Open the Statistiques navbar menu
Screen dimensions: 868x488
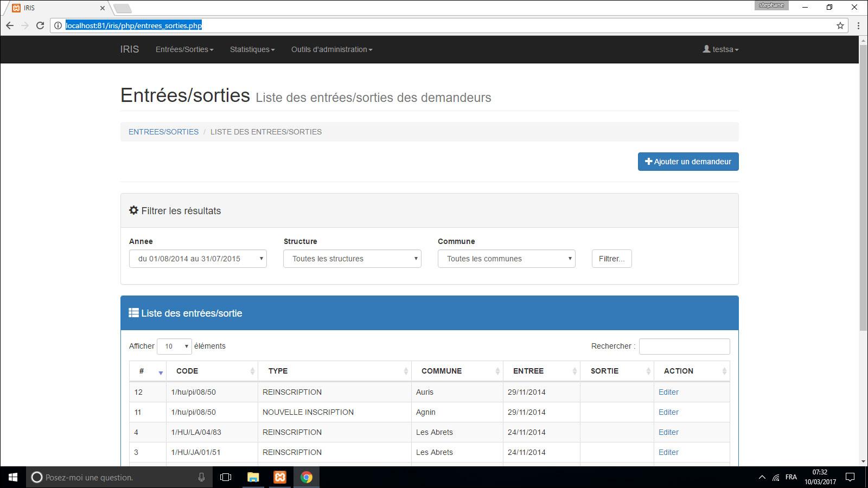(x=252, y=49)
